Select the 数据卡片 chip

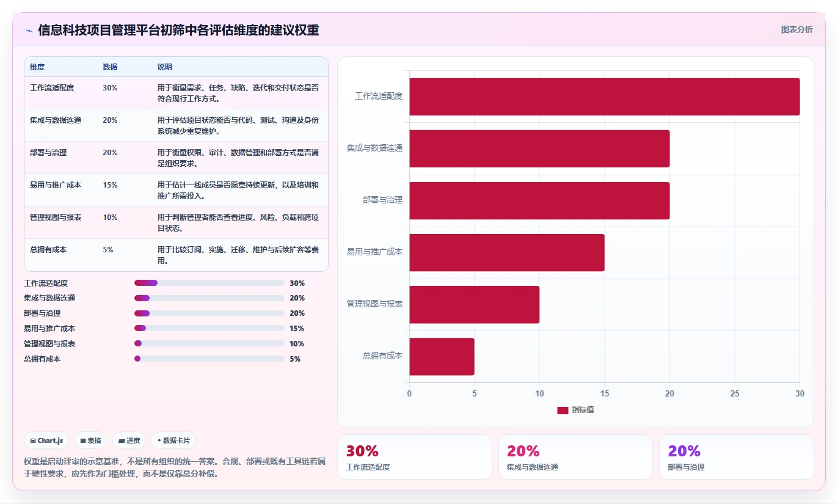pos(173,440)
